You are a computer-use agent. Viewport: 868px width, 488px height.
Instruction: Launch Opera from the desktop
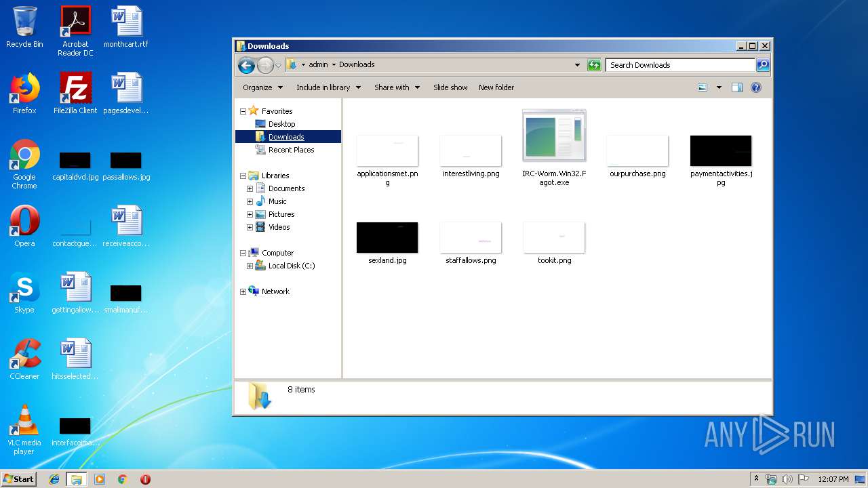coord(24,226)
